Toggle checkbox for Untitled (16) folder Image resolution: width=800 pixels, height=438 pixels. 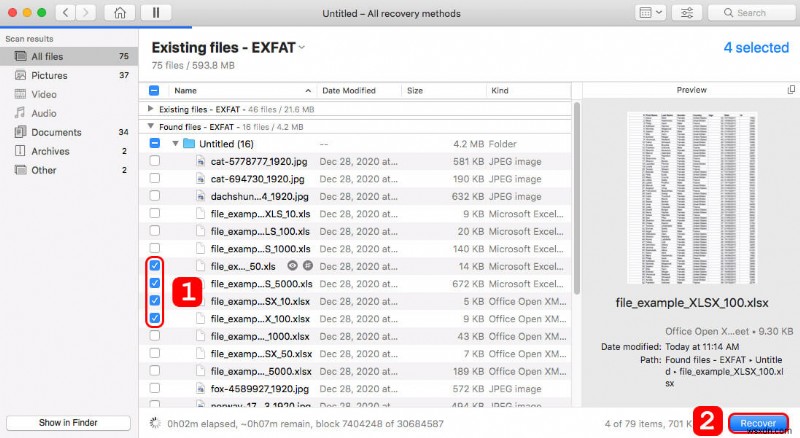pyautogui.click(x=155, y=143)
